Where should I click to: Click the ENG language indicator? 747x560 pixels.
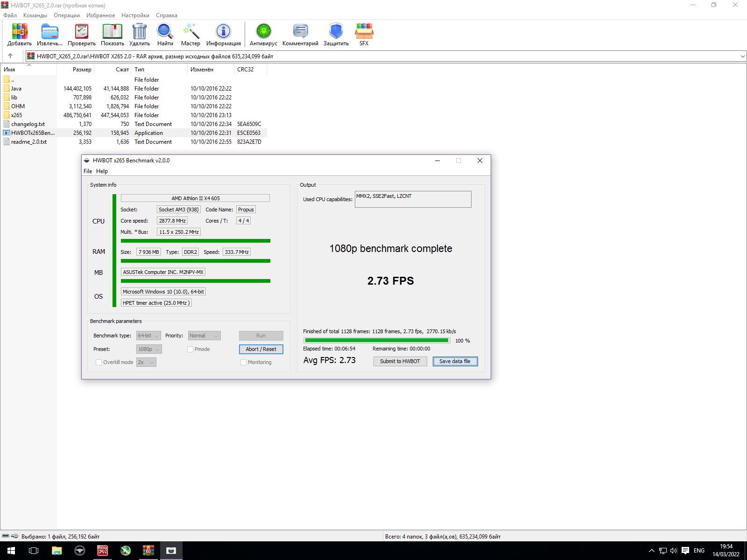(699, 551)
